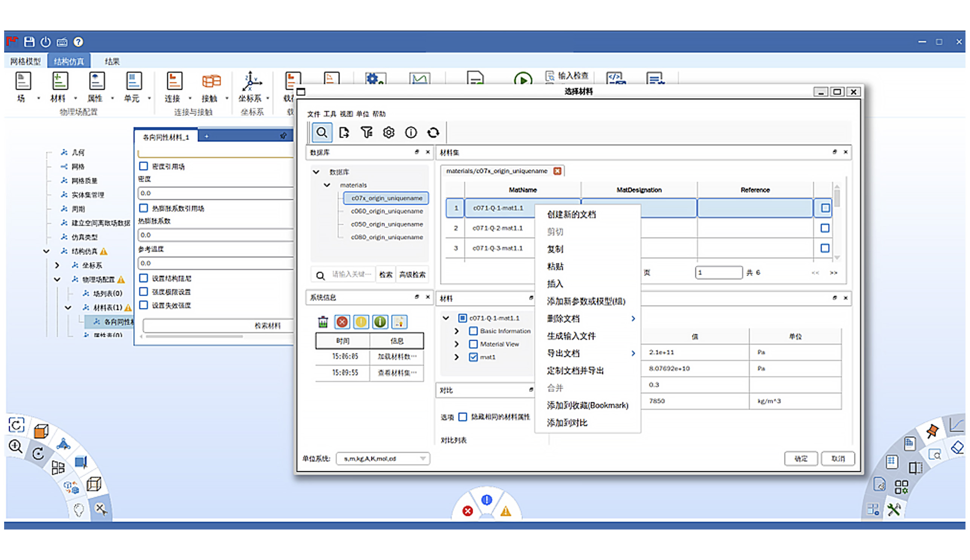Enable the 密度引用场 checkbox
Viewport: 970px width, 560px height.
[144, 166]
